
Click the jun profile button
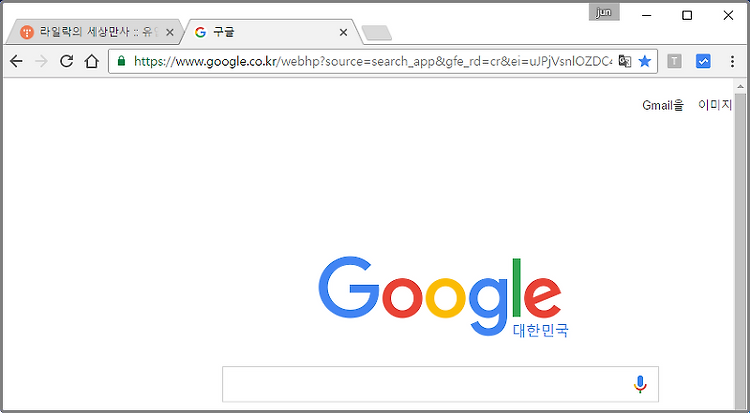(604, 12)
